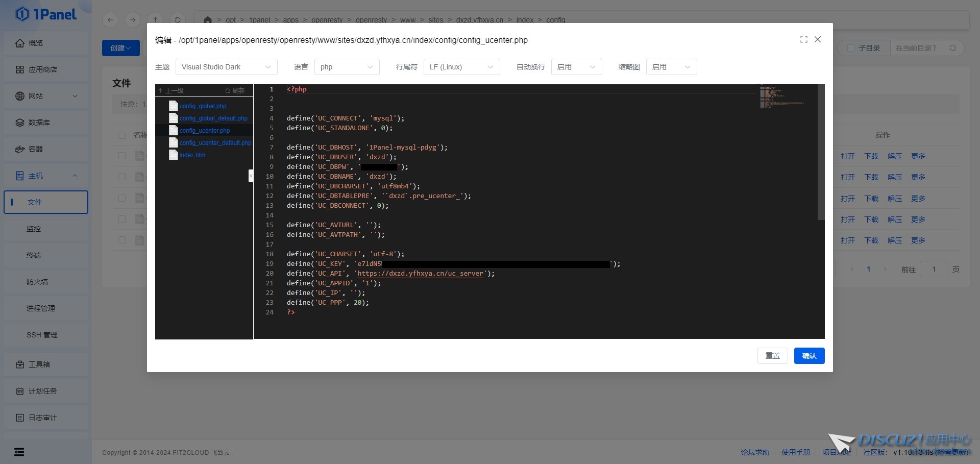Close the file editor dialog
The image size is (980, 464).
[818, 39]
